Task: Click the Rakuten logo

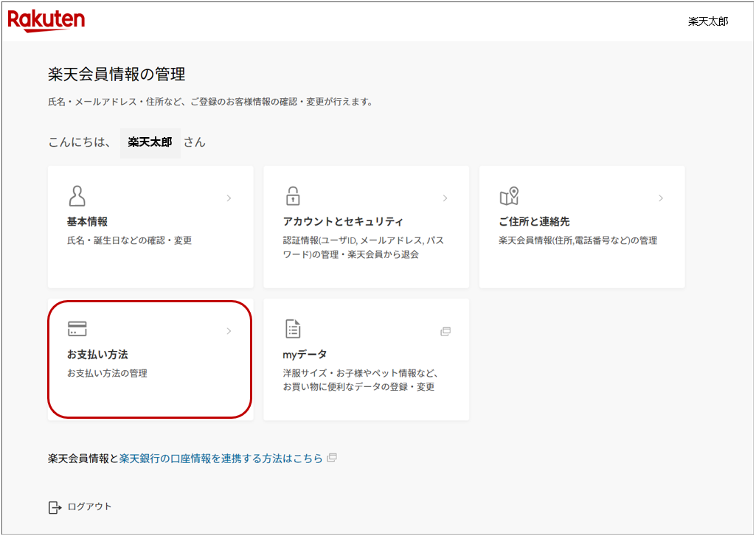Action: (46, 21)
